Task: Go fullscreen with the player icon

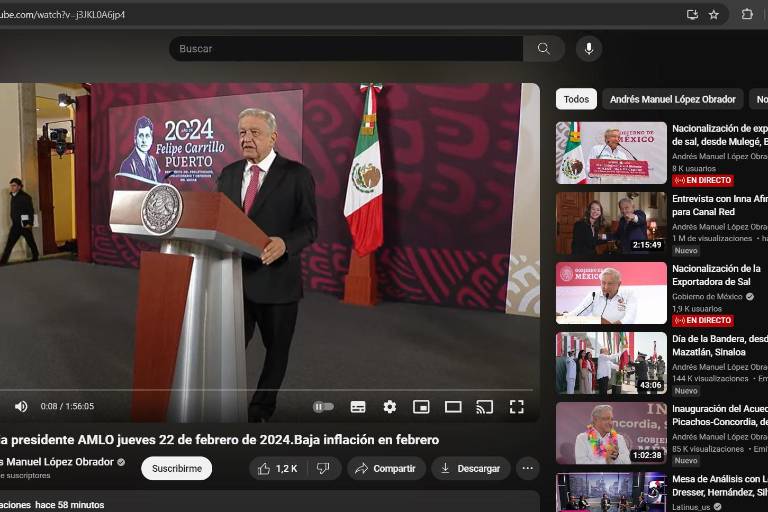Action: [517, 407]
